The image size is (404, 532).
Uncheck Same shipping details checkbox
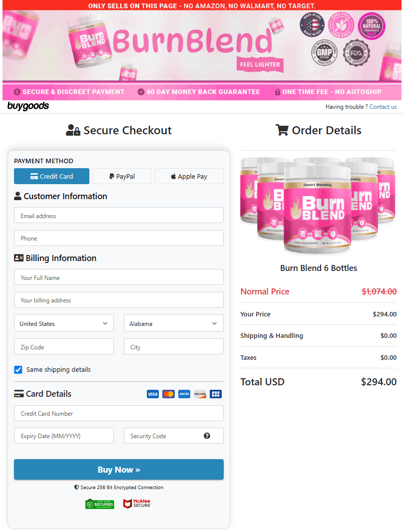[x=18, y=369]
